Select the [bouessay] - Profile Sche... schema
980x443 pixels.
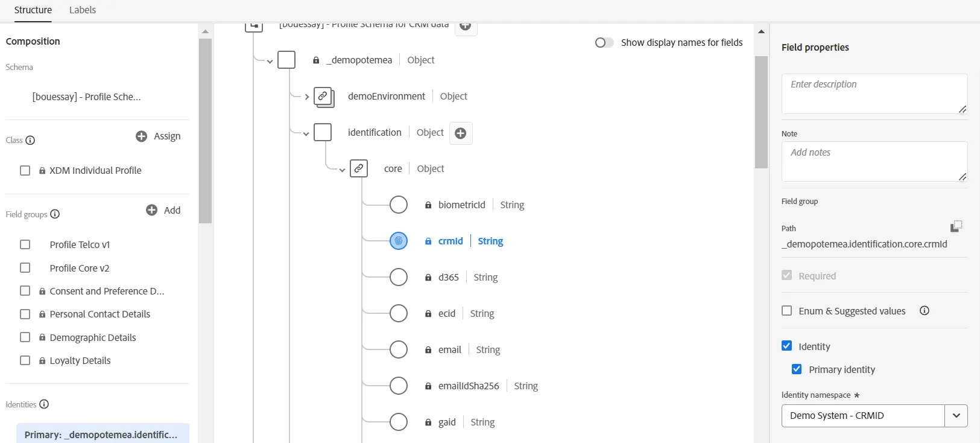click(x=86, y=97)
